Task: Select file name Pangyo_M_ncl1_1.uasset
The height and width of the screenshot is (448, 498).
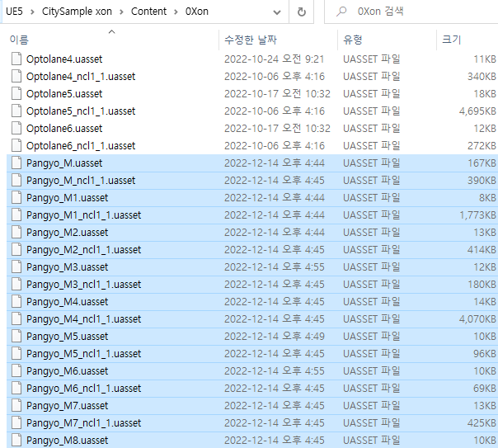Action: click(x=81, y=180)
